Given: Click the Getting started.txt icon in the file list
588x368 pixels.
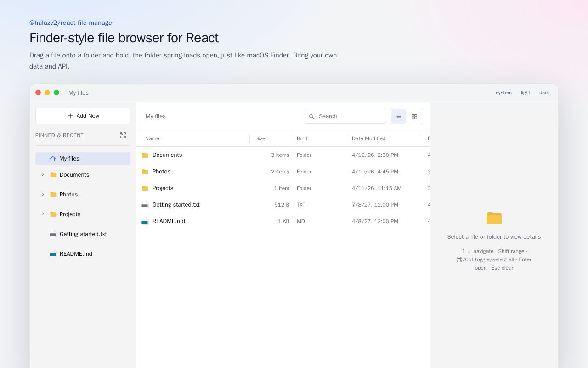Looking at the screenshot, I should click(x=145, y=205).
